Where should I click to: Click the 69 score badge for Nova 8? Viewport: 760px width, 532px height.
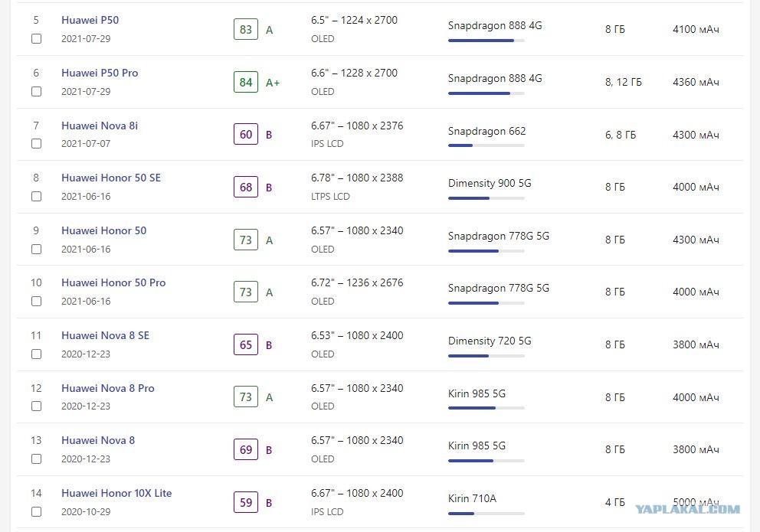[246, 449]
